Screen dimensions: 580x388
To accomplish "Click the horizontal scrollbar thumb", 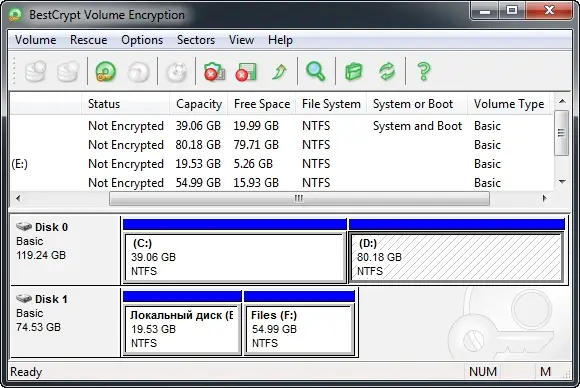I will [x=299, y=199].
